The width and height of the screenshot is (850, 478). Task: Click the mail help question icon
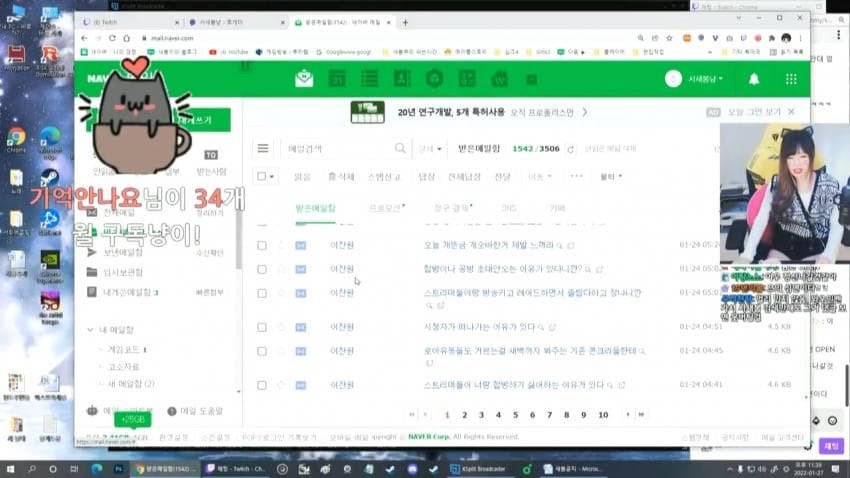[172, 411]
